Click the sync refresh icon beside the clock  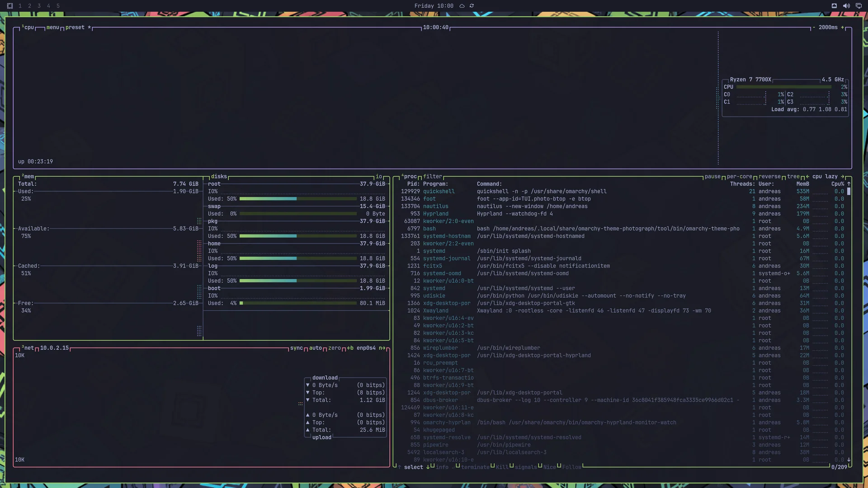click(x=472, y=6)
